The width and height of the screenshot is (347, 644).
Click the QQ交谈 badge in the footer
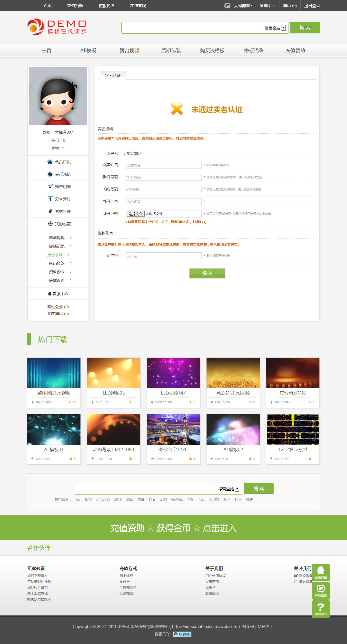(182, 634)
